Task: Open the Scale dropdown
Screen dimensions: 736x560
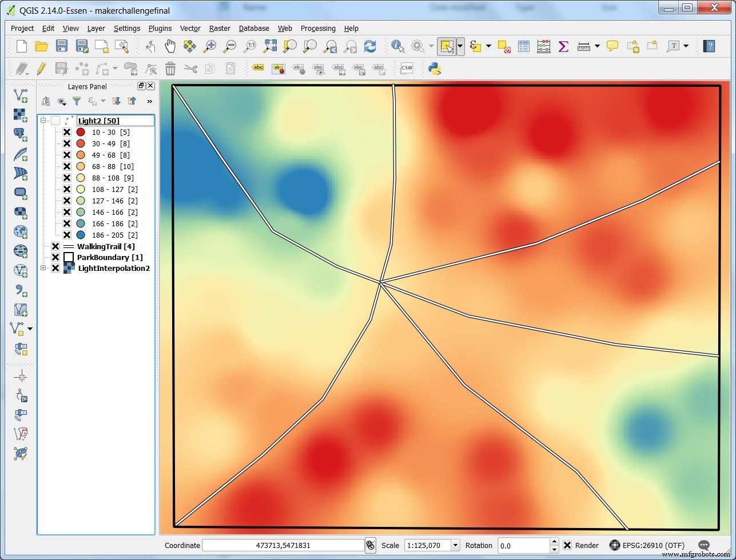Action: point(455,545)
